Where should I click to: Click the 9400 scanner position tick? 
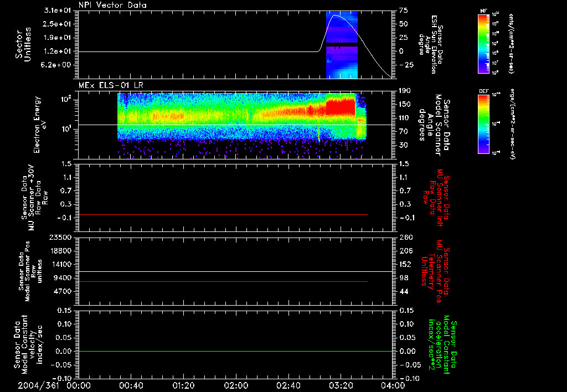[x=63, y=278]
